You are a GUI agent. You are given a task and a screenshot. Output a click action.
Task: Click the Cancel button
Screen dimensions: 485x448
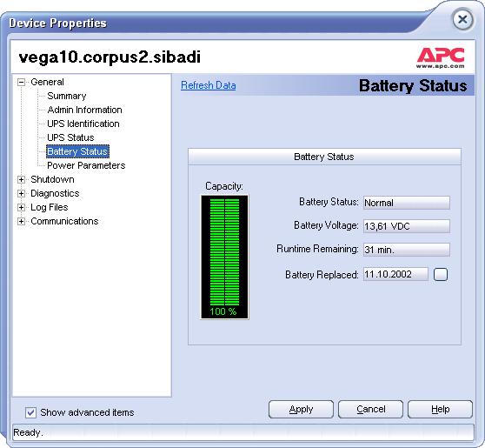(370, 410)
